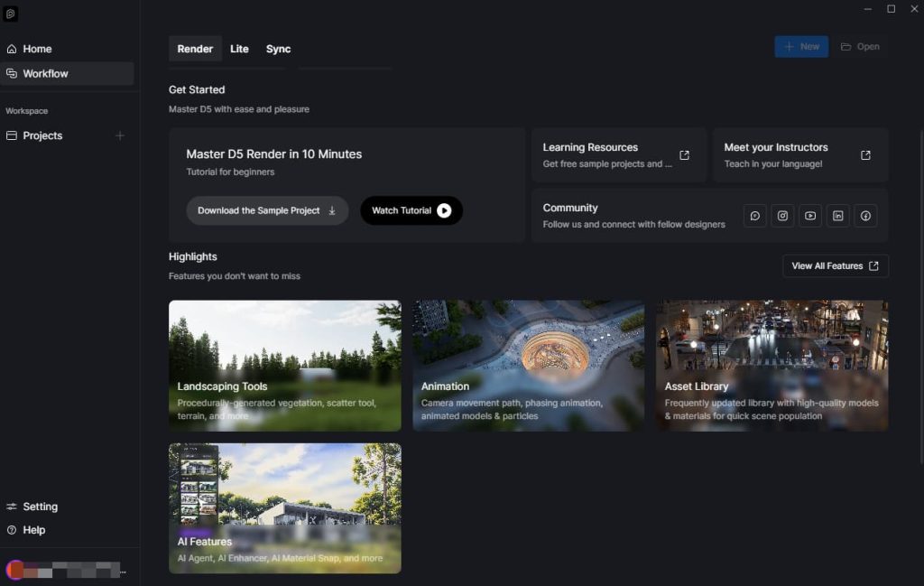Screen dimensions: 924x586
Task: Click the user account avatar
Action: (x=14, y=570)
